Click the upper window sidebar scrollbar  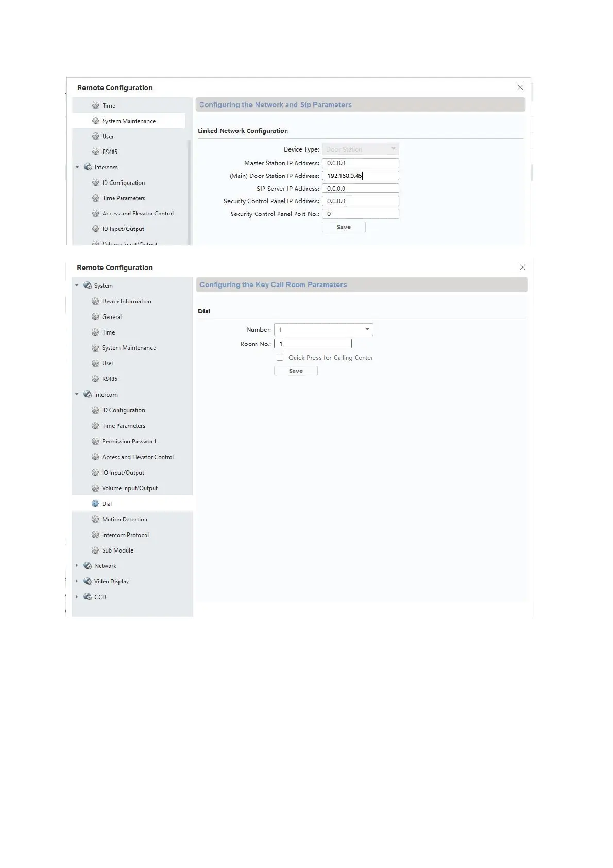[x=189, y=192]
